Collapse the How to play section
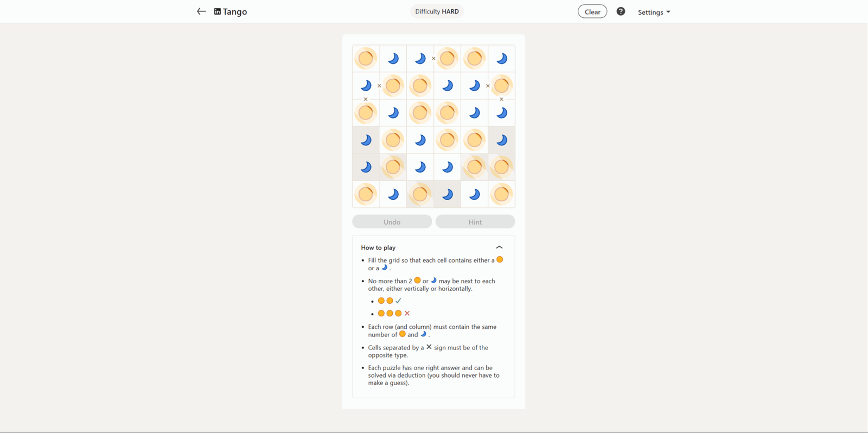The image size is (868, 433). [x=499, y=247]
